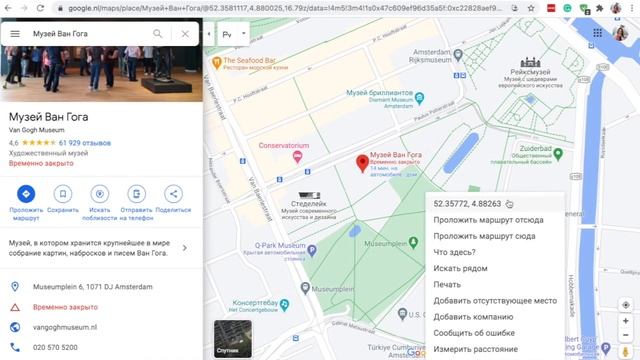Open the hamburger menu in search box
Viewport: 640px width, 360px height.
pos(15,33)
